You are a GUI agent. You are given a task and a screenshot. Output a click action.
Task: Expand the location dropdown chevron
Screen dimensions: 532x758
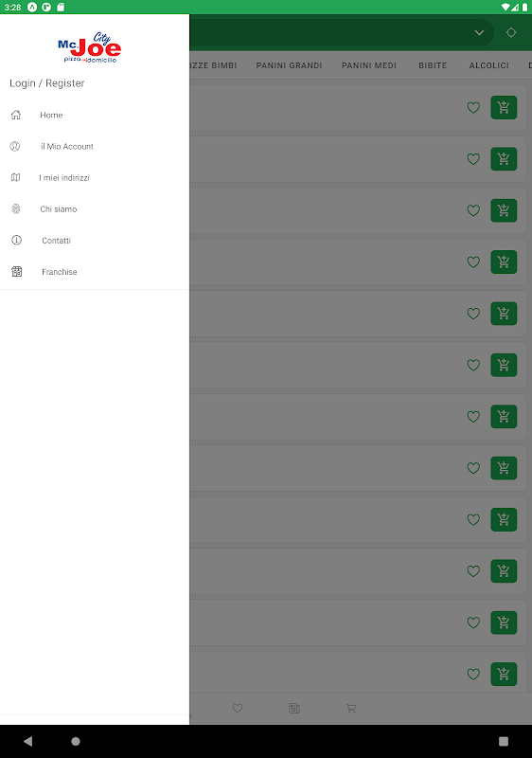[x=479, y=32]
